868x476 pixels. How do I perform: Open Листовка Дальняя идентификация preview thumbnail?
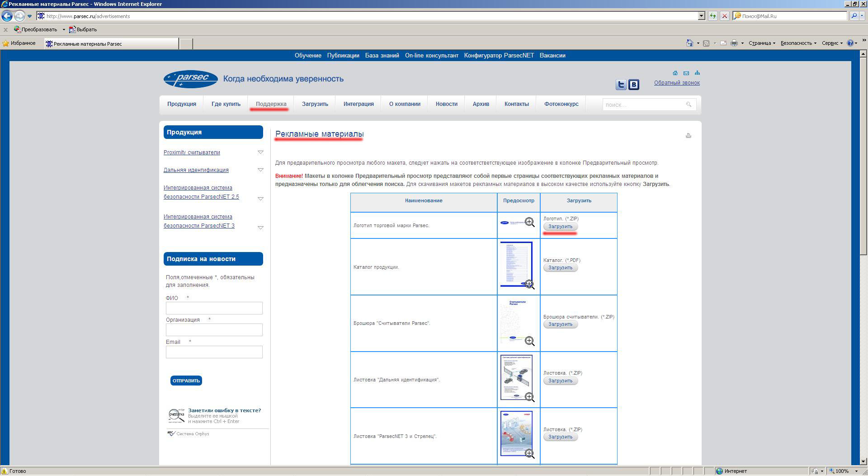click(x=516, y=377)
